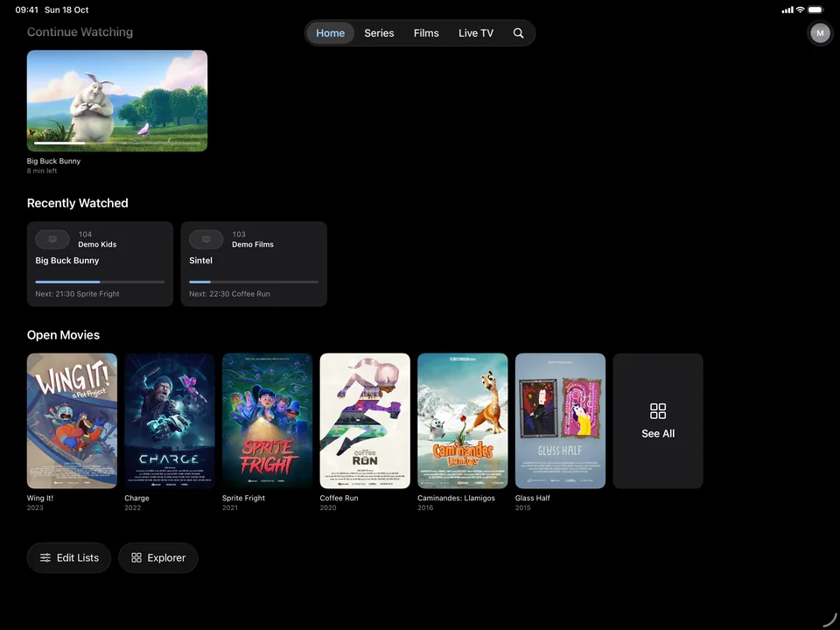Switch to the Live TV tab
Image resolution: width=840 pixels, height=630 pixels.
pos(476,33)
